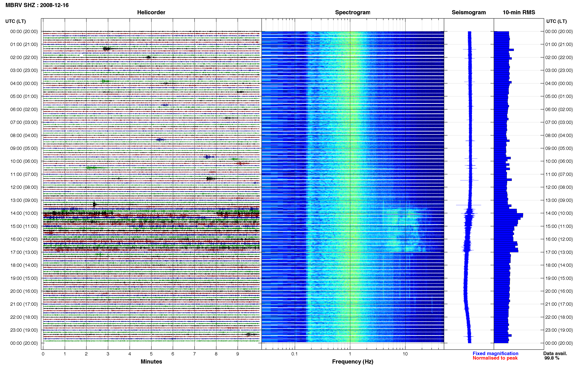Click the 2 tick on the Minutes axis

tap(86, 354)
